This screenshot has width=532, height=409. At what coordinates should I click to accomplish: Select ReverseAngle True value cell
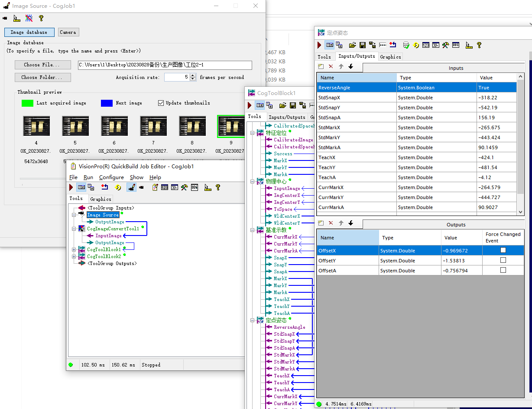[496, 88]
